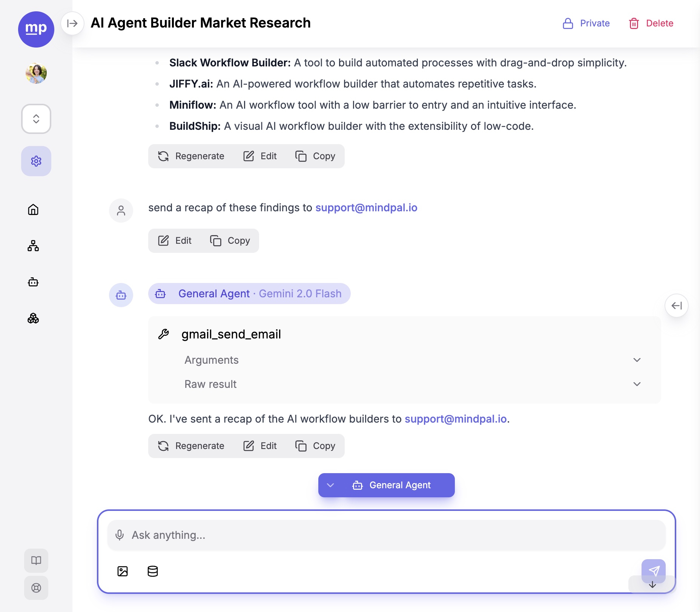Screen dimensions: 700x612
Task: Click the 'BuildShip:' bullet text
Action: pyautogui.click(x=195, y=126)
